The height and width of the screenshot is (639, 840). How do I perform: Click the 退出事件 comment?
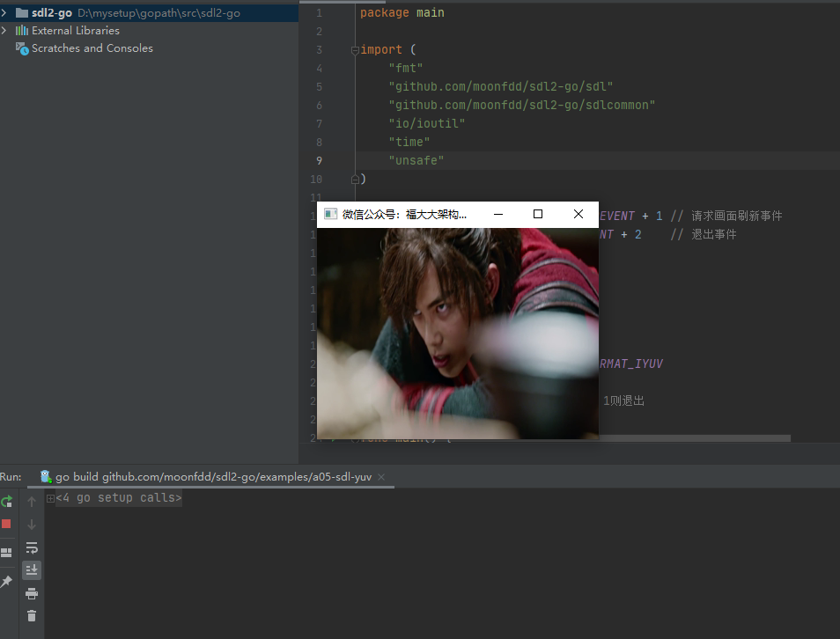pyautogui.click(x=713, y=234)
